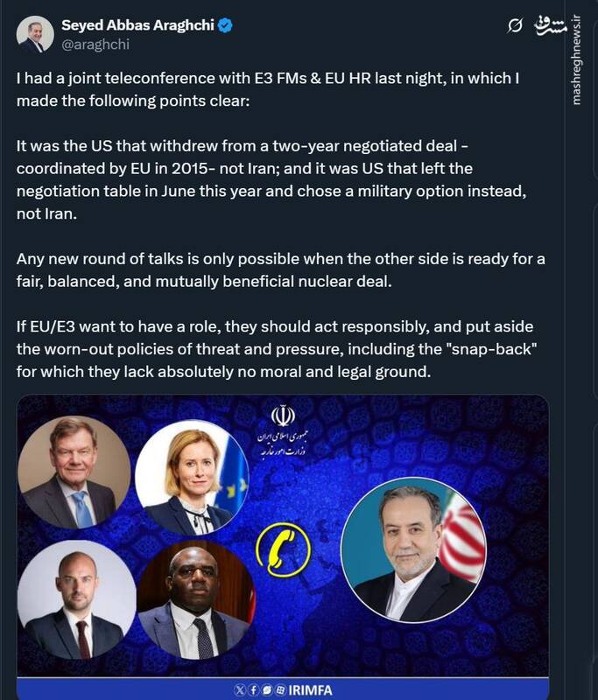Select Araghchi's portrait with Iranian flag
Image resolution: width=598 pixels, height=700 pixels.
coord(413,550)
